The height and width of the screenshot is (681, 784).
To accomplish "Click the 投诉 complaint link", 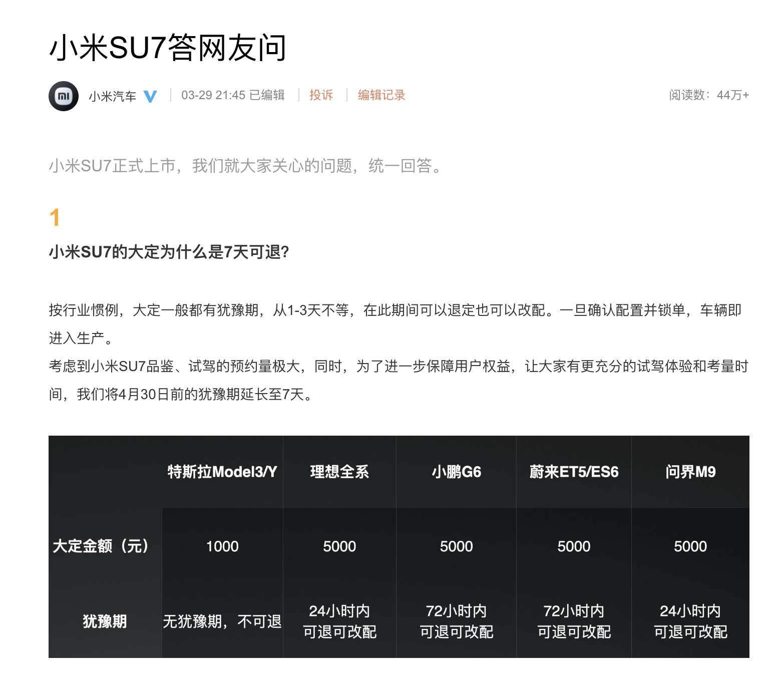I will click(321, 95).
